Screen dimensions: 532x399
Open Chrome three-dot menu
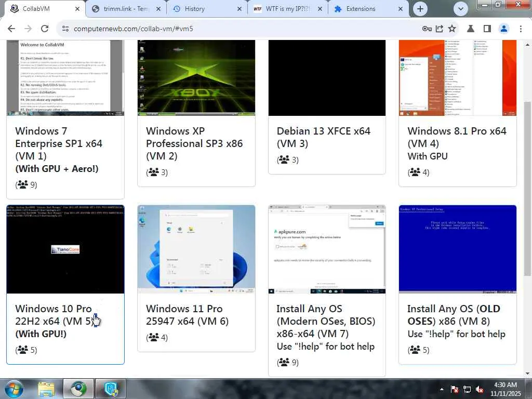(x=521, y=29)
